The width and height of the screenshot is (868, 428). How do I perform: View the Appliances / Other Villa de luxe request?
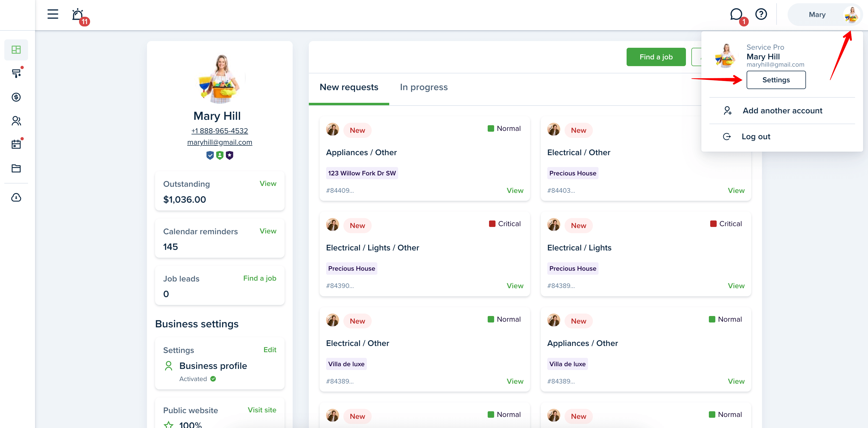click(736, 381)
